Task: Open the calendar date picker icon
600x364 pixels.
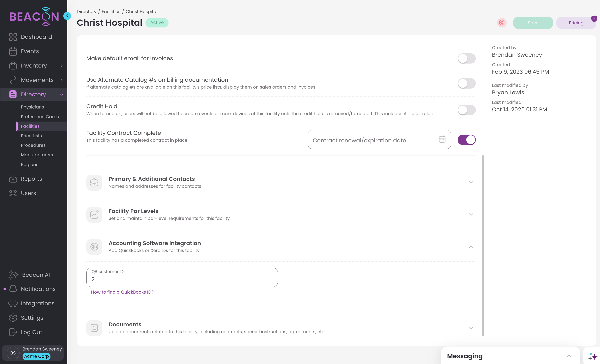Action: coord(442,139)
